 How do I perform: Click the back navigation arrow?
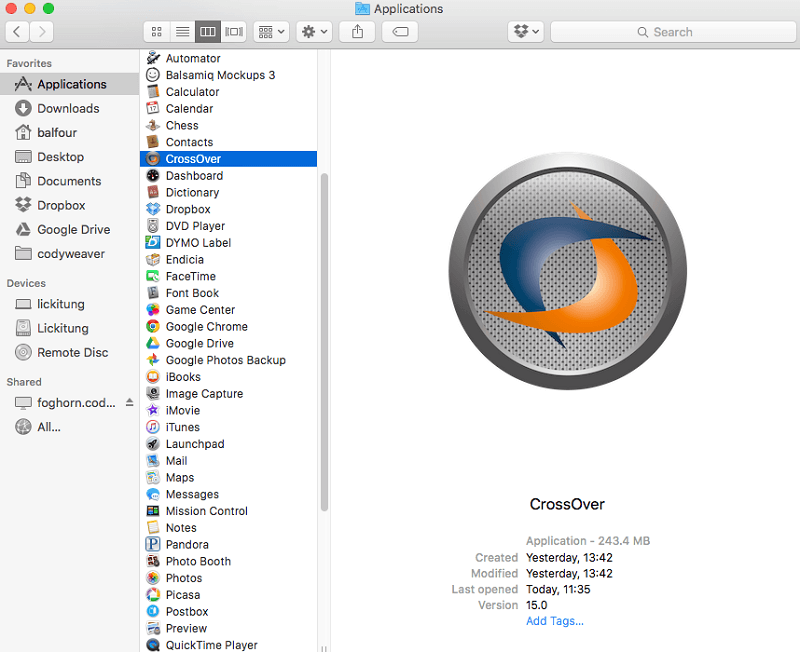(17, 32)
